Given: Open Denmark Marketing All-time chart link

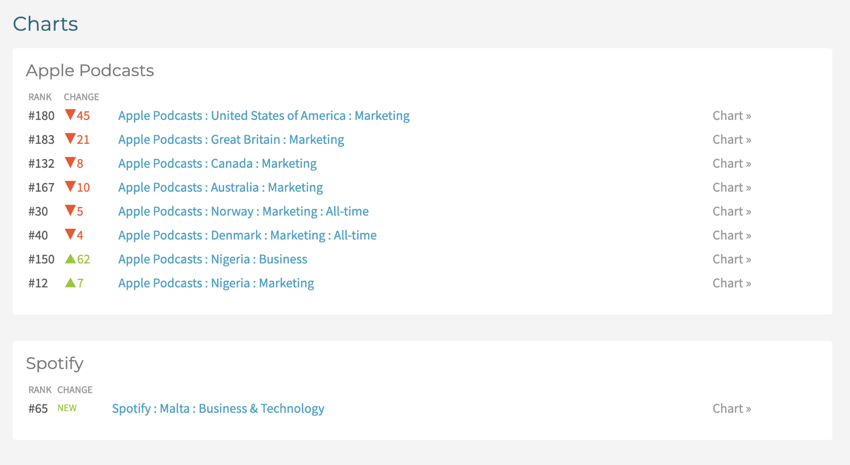Looking at the screenshot, I should (x=247, y=236).
